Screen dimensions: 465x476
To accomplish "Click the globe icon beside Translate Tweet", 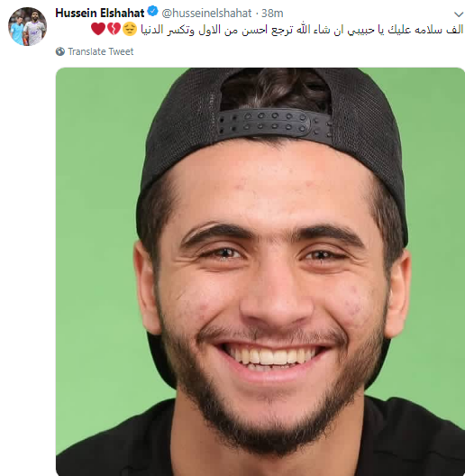I will pos(60,51).
